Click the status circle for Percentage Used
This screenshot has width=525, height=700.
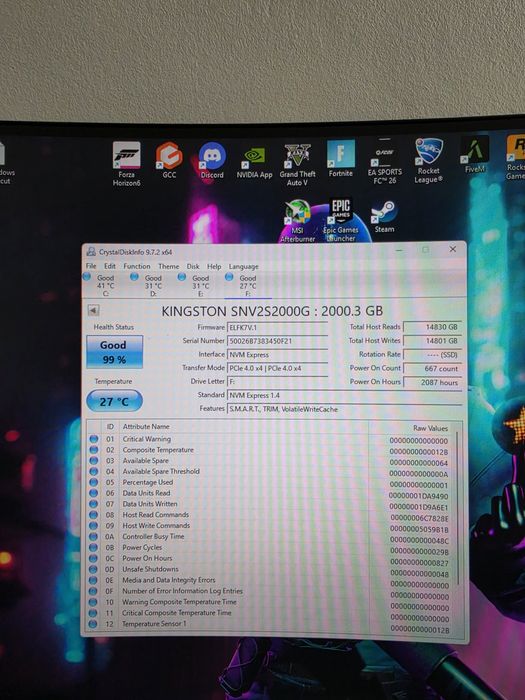click(94, 482)
